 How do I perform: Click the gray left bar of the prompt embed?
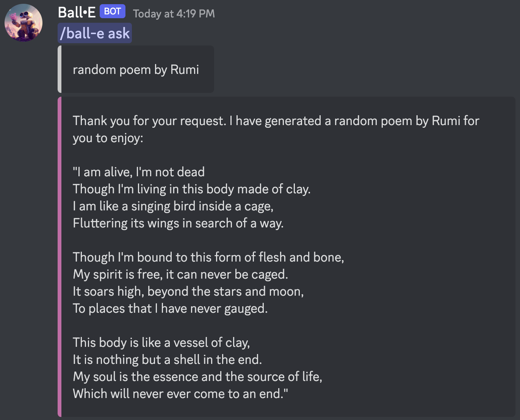coord(60,69)
